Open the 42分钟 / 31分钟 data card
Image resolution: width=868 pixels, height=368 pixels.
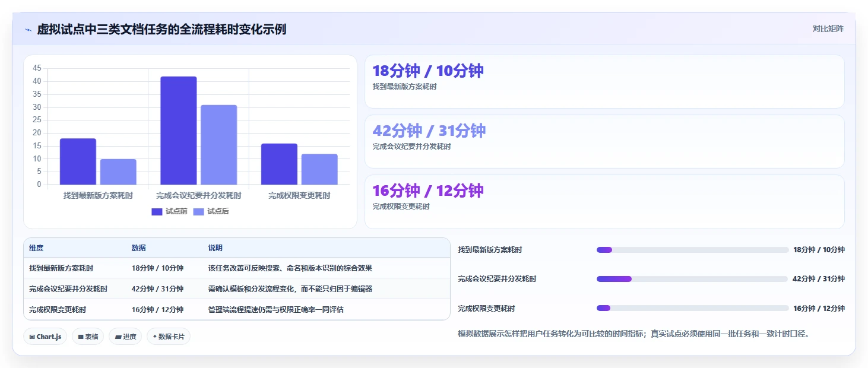pos(604,142)
